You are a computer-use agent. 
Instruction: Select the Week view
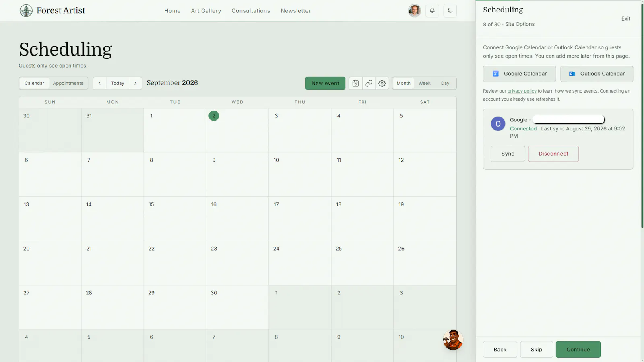(425, 83)
